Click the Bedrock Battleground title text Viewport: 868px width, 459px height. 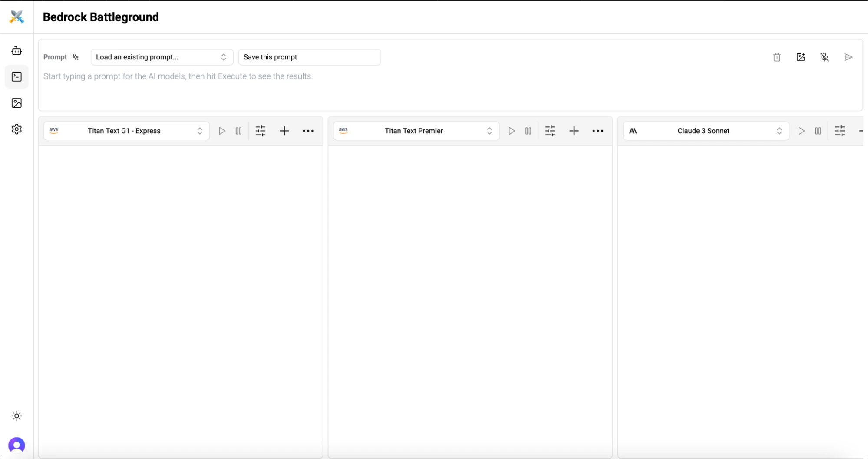coord(101,17)
